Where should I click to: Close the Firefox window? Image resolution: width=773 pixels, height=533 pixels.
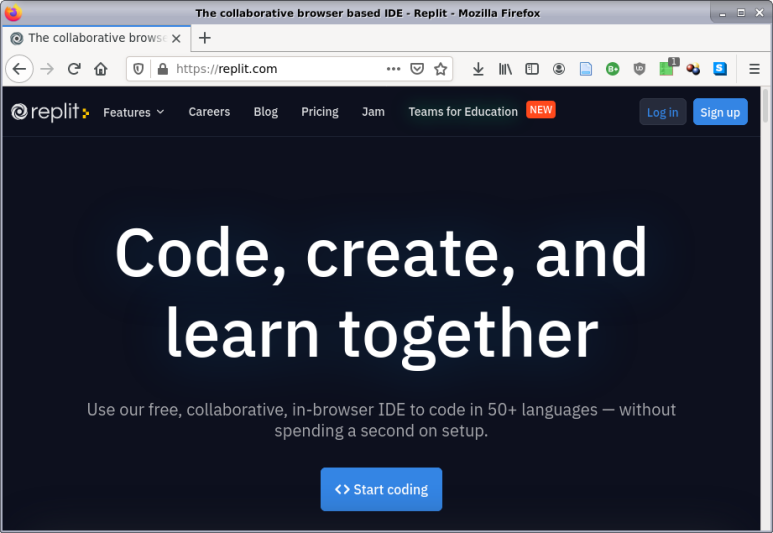pos(760,13)
